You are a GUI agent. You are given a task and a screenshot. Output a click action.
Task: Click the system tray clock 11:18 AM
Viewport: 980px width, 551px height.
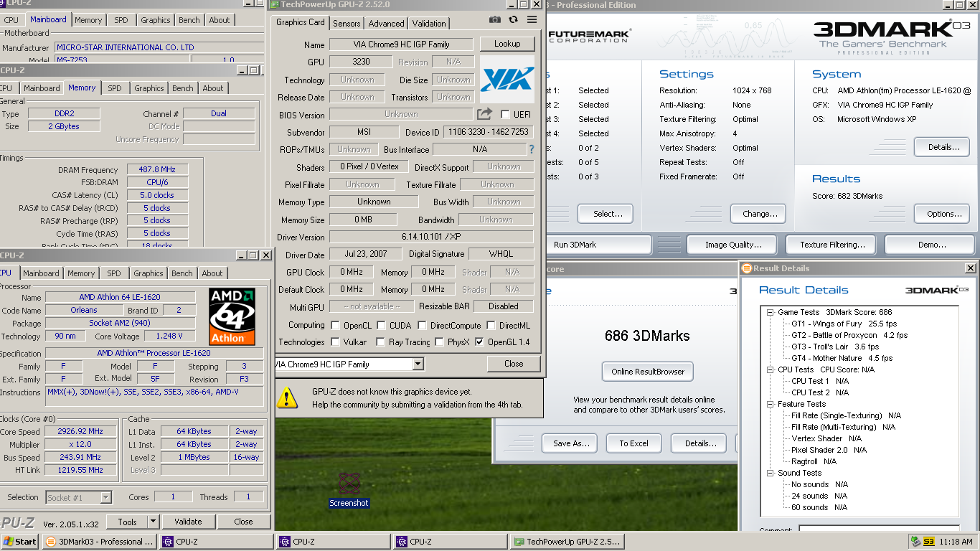pyautogui.click(x=955, y=542)
